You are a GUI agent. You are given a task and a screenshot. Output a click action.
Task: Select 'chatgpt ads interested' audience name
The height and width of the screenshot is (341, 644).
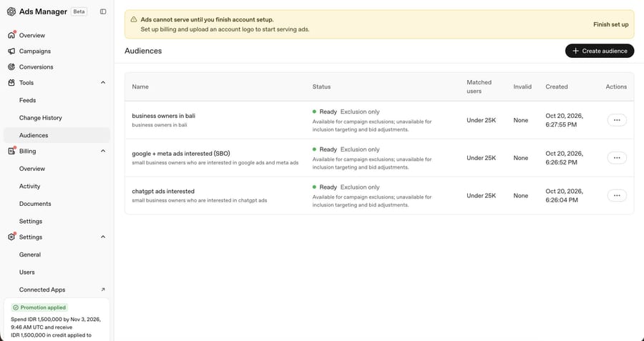pyautogui.click(x=163, y=191)
